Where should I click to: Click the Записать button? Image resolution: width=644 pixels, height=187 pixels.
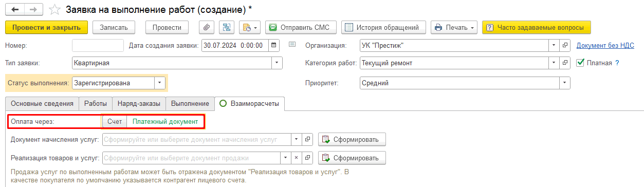114,27
